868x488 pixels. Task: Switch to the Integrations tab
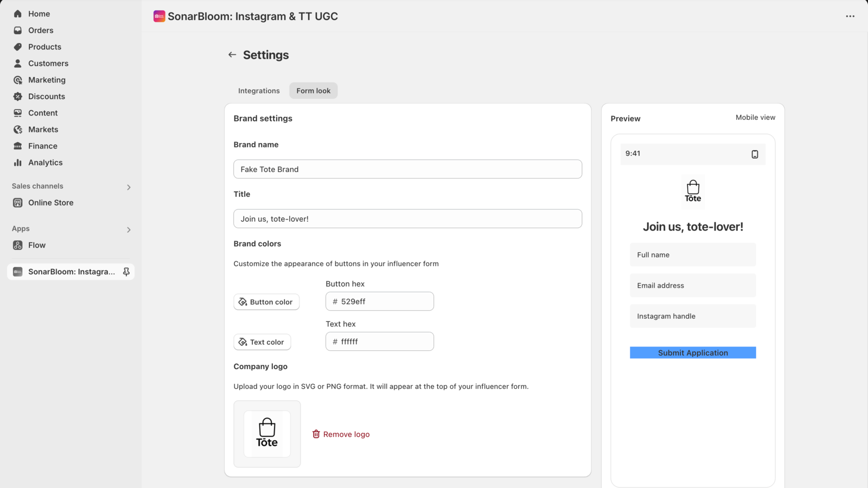coord(259,91)
